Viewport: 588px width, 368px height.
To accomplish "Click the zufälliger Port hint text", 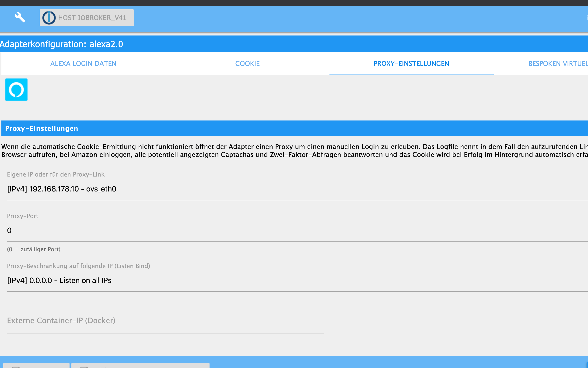I will tap(34, 249).
